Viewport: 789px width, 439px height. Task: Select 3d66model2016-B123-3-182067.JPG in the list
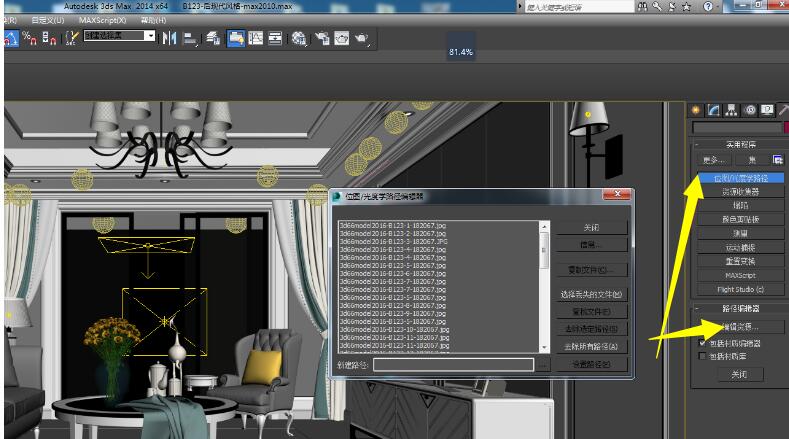pyautogui.click(x=393, y=242)
